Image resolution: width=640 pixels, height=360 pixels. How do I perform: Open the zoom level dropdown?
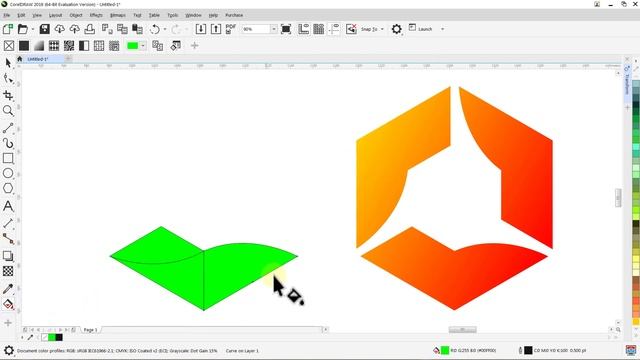[x=274, y=29]
